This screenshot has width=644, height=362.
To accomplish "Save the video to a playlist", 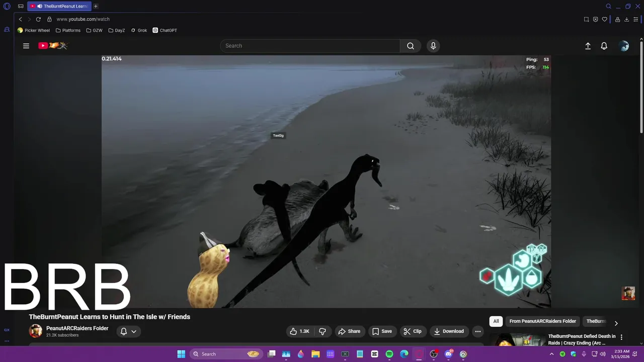I will point(382,331).
